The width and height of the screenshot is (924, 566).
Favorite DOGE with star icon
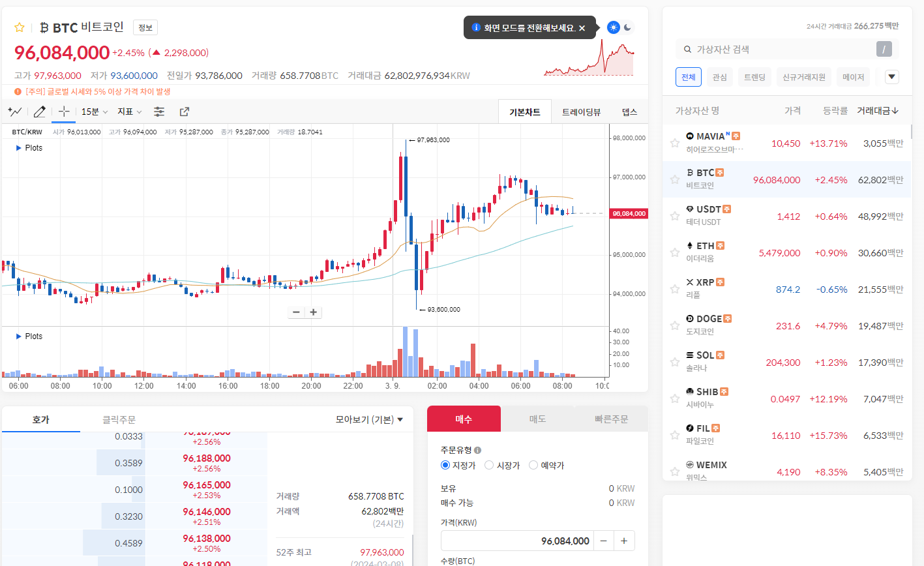pyautogui.click(x=675, y=325)
